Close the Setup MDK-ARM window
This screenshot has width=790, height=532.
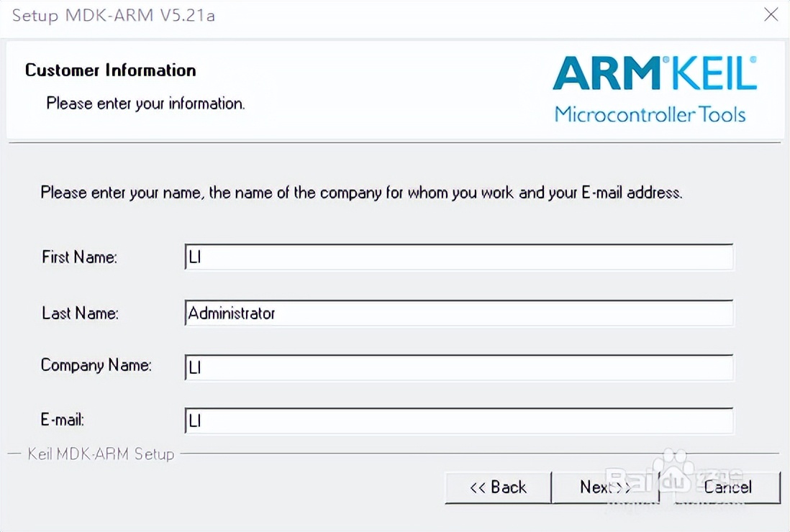(771, 15)
